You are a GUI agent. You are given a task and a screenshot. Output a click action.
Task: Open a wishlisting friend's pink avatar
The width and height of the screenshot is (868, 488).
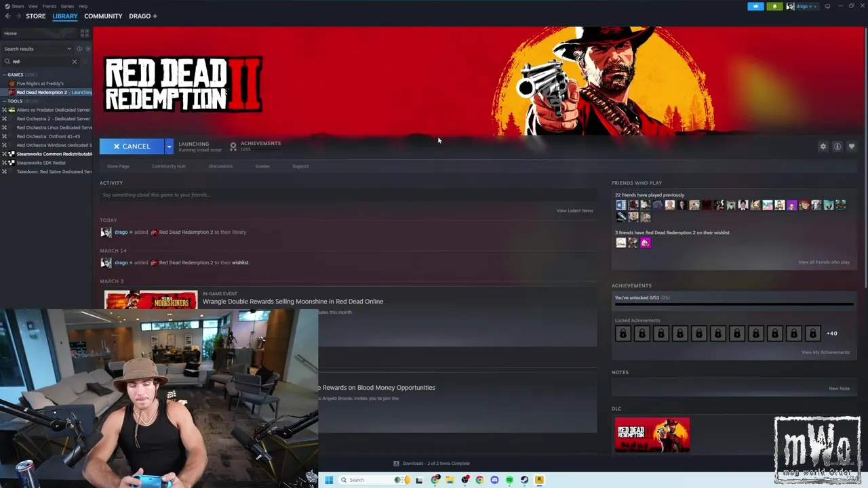click(646, 243)
